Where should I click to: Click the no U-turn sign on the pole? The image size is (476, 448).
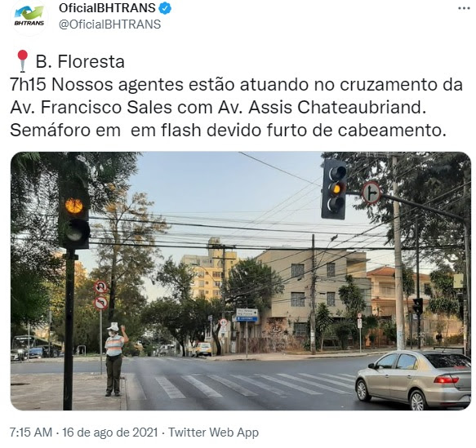(100, 287)
